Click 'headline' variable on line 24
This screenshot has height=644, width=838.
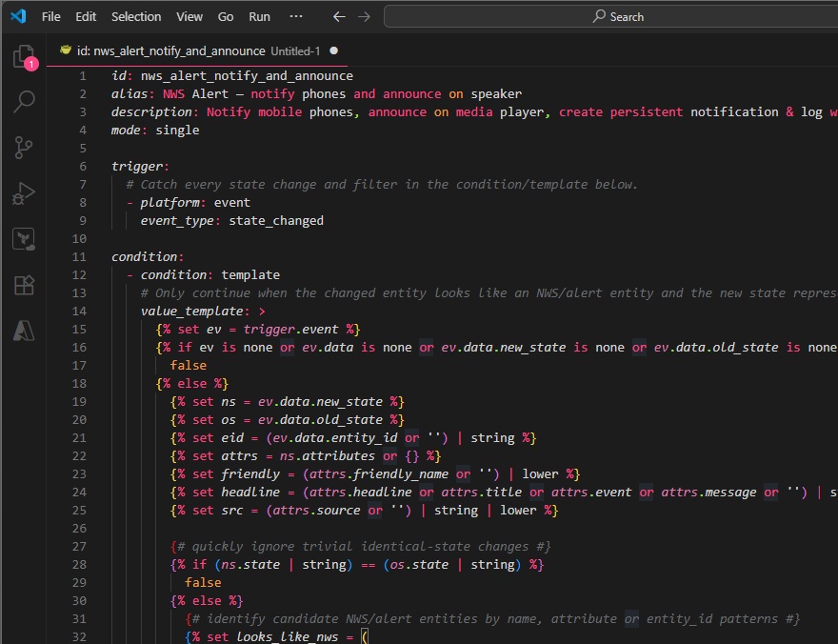[250, 493]
